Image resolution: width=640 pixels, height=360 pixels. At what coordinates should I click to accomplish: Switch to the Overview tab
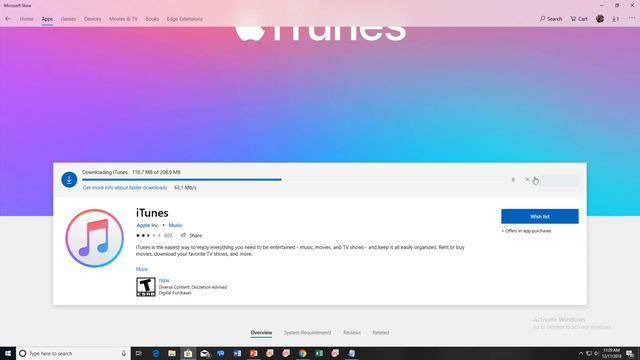click(x=261, y=333)
